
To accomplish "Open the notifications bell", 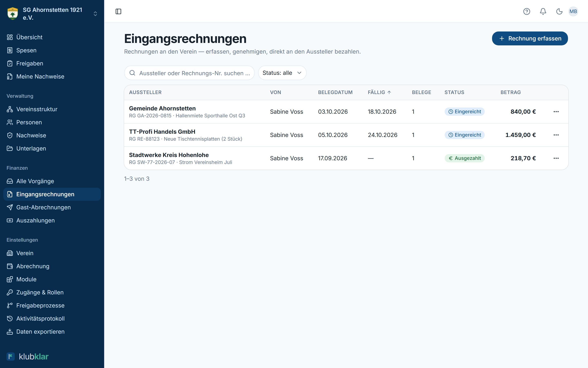I will [543, 11].
